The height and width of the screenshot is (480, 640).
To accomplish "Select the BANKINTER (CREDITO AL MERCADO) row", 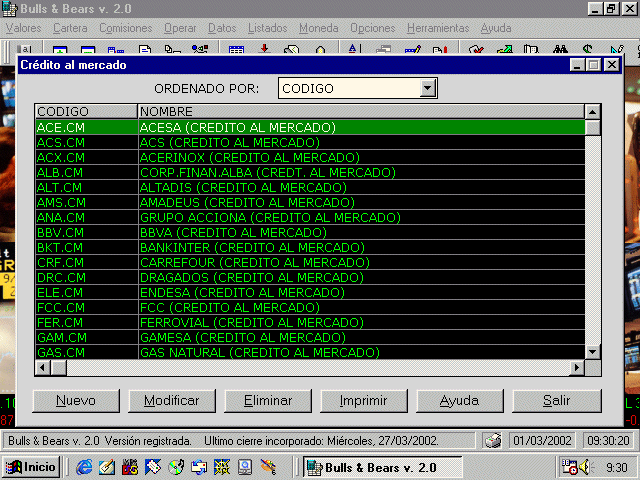I will pos(310,248).
